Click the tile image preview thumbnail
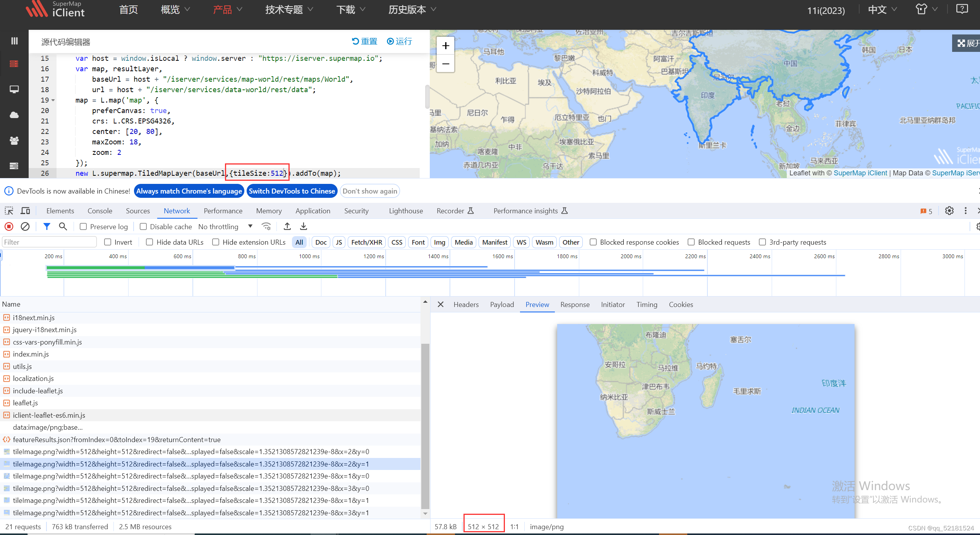The height and width of the screenshot is (535, 980). pos(705,421)
